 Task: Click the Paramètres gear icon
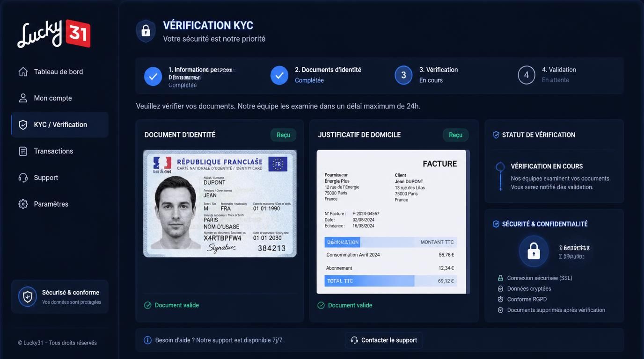(x=23, y=204)
